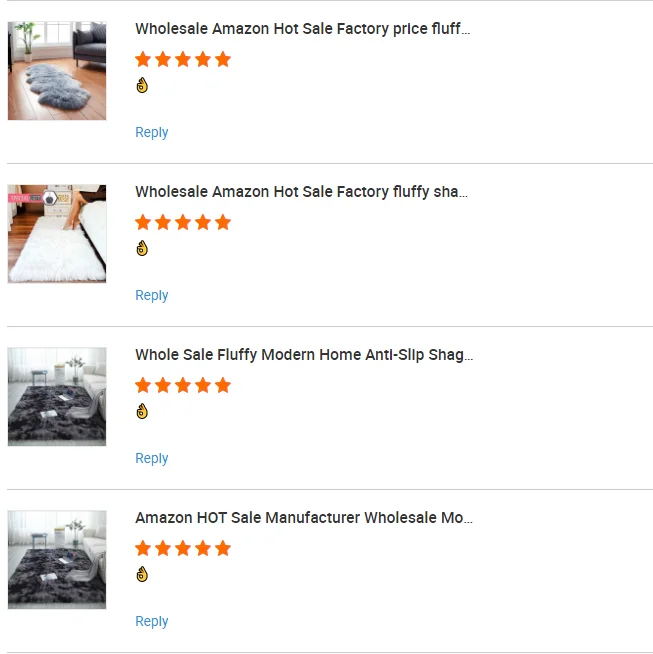Open the white fluffy rug thumbnail
Screen dimensions: 653x654
(57, 234)
